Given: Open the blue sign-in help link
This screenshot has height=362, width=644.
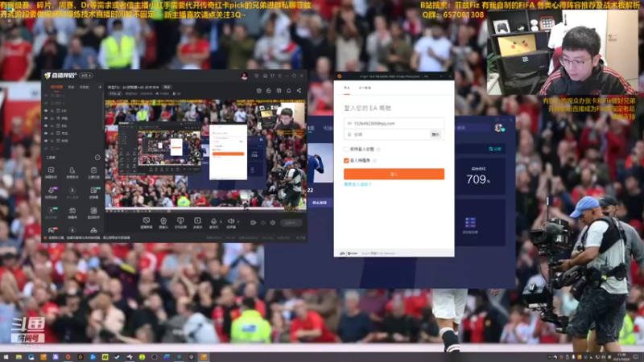Looking at the screenshot, I should tap(357, 185).
